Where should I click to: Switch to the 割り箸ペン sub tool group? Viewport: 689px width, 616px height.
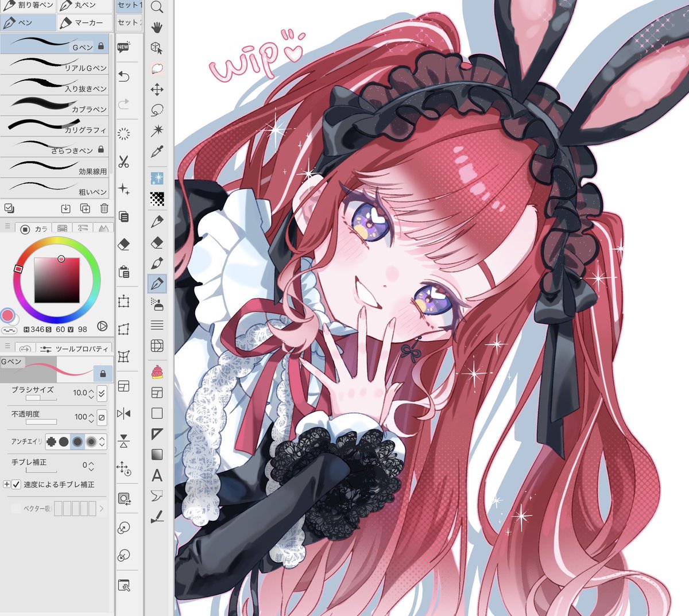click(x=28, y=5)
